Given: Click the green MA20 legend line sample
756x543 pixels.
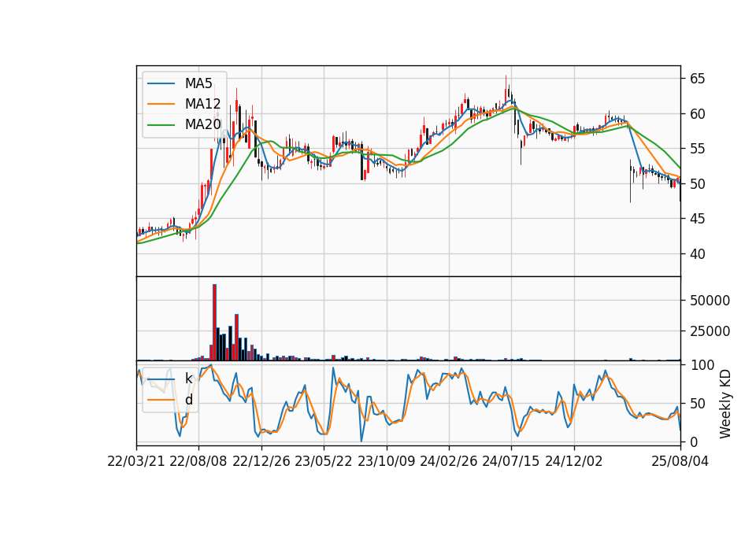Looking at the screenshot, I should (x=161, y=125).
